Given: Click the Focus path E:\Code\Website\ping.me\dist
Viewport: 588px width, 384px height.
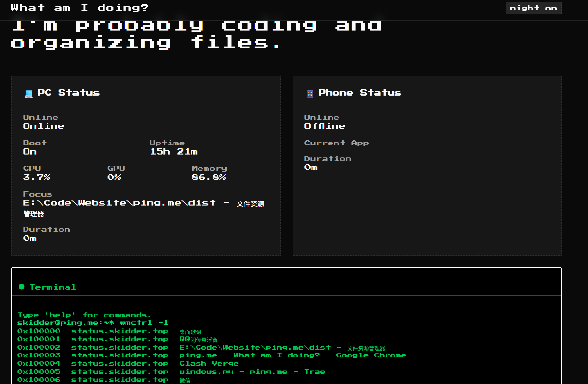Looking at the screenshot, I should [x=120, y=203].
